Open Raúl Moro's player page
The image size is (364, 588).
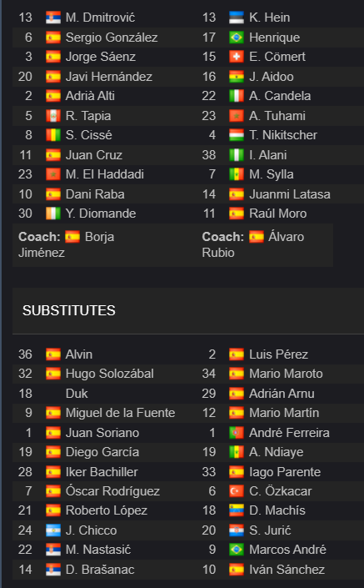point(278,214)
